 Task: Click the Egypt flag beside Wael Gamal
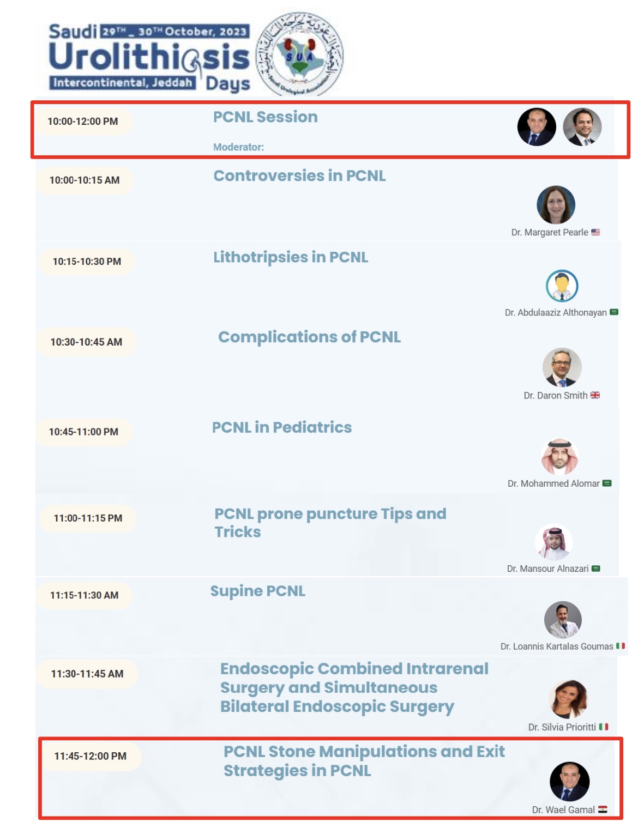click(x=603, y=809)
